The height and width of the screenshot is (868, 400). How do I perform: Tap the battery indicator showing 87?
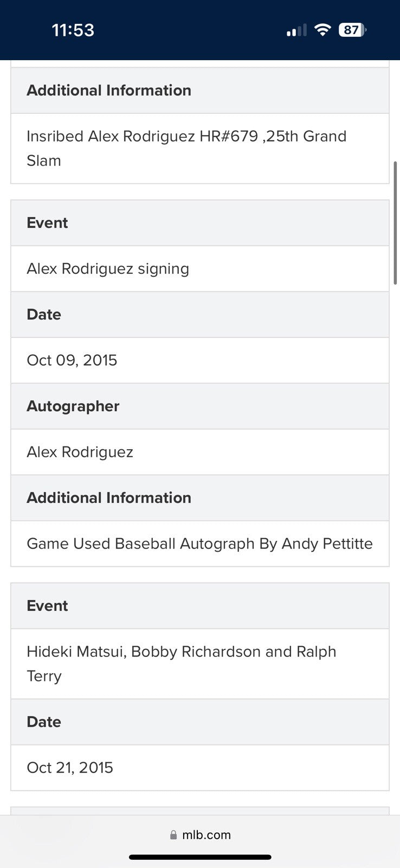[352, 30]
